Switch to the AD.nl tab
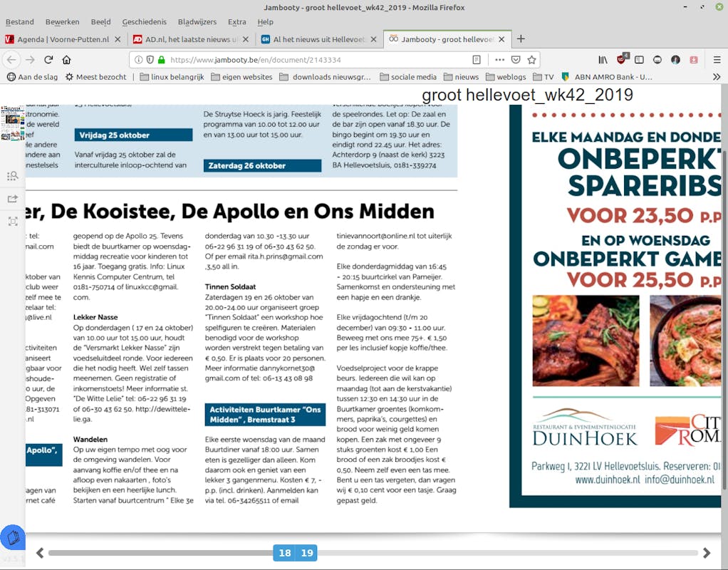Image resolution: width=728 pixels, height=570 pixels. pyautogui.click(x=191, y=39)
